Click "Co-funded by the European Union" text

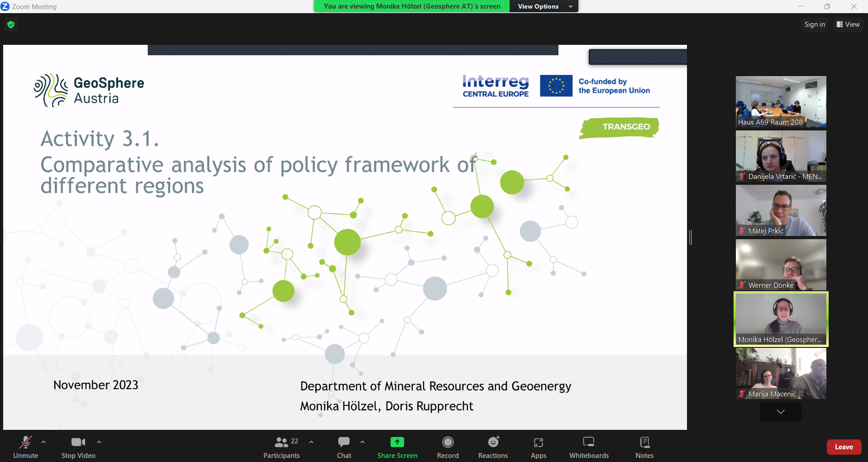point(614,86)
